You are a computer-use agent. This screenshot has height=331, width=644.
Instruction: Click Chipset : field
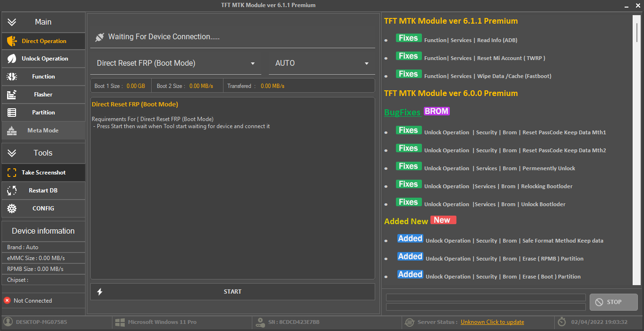(x=43, y=280)
